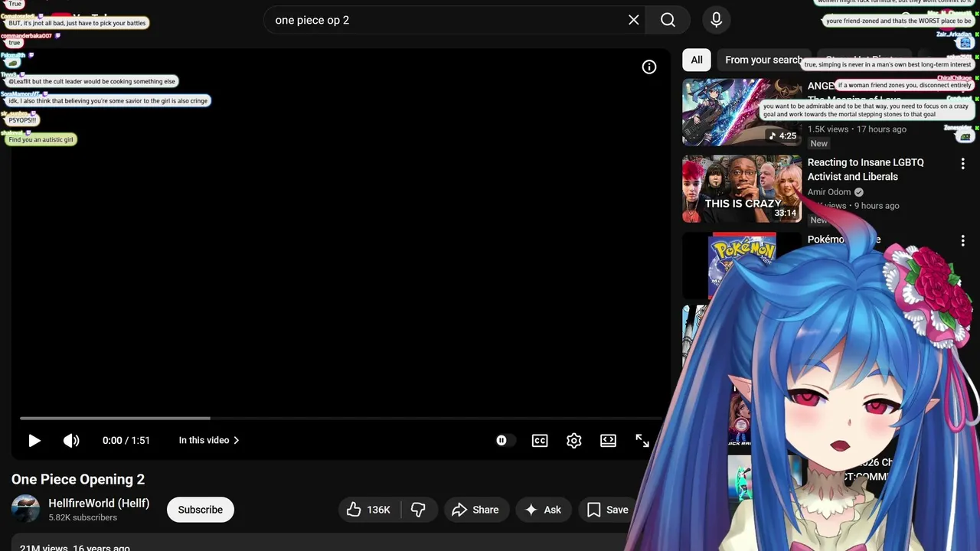The image size is (980, 551).
Task: Dislike the video with thumbs down
Action: (x=419, y=510)
